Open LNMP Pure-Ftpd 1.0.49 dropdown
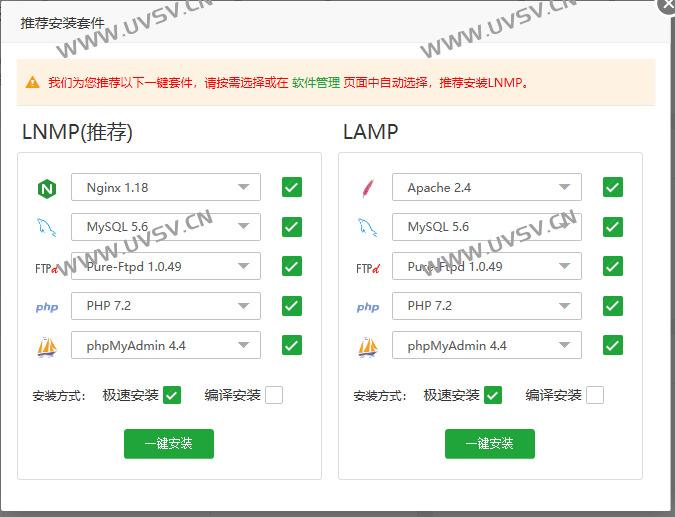The image size is (675, 517). point(166,266)
